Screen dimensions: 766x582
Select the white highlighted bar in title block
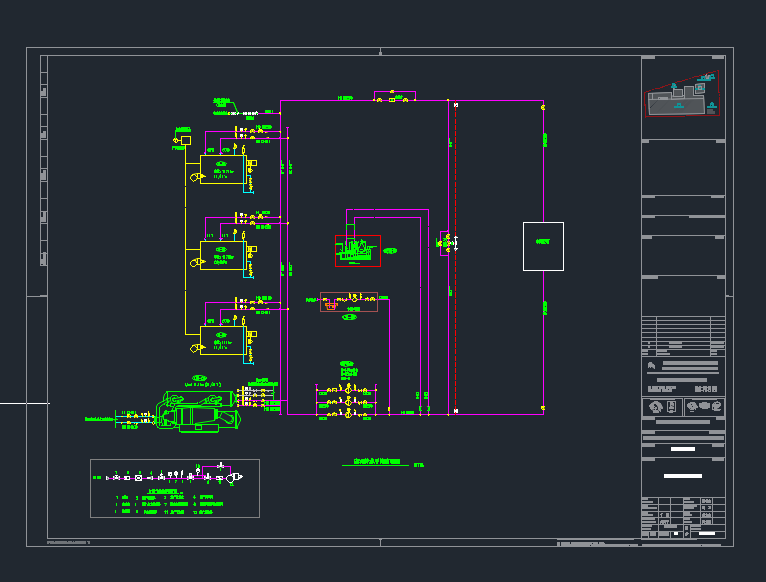[682, 475]
